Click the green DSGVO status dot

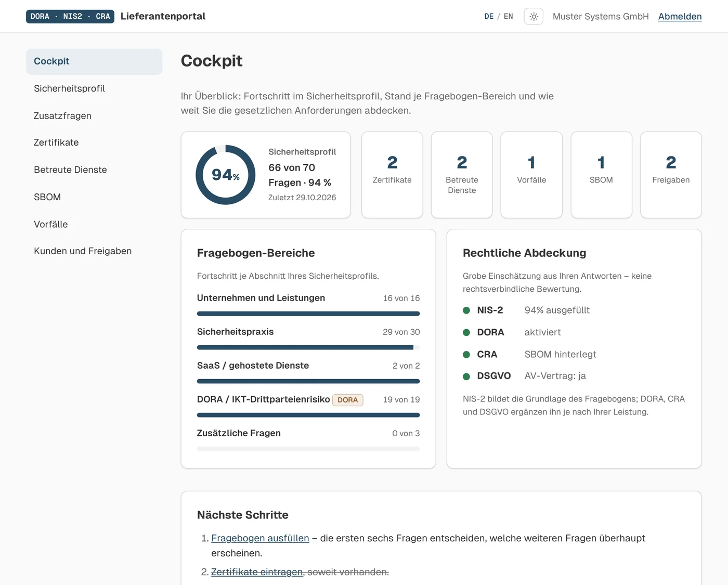pyautogui.click(x=466, y=376)
